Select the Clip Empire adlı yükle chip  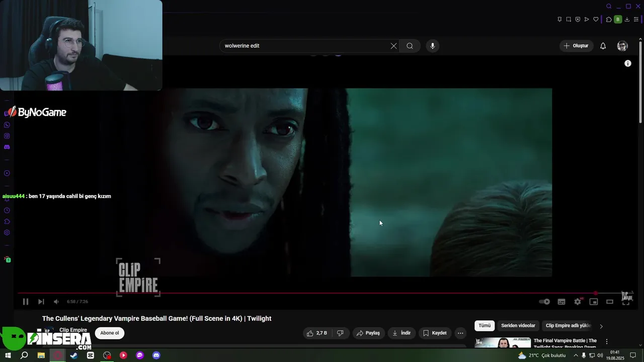pyautogui.click(x=568, y=326)
